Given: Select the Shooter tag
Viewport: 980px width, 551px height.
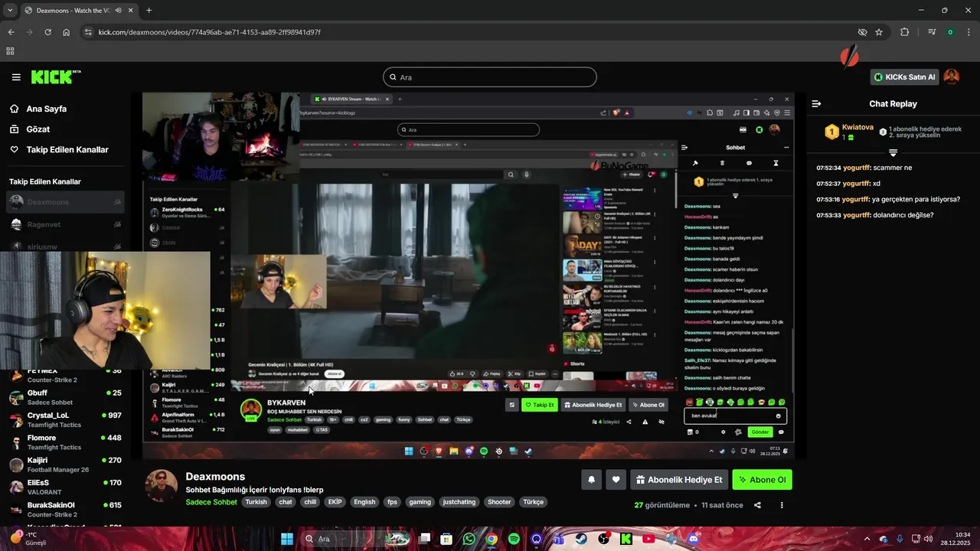Looking at the screenshot, I should 499,502.
